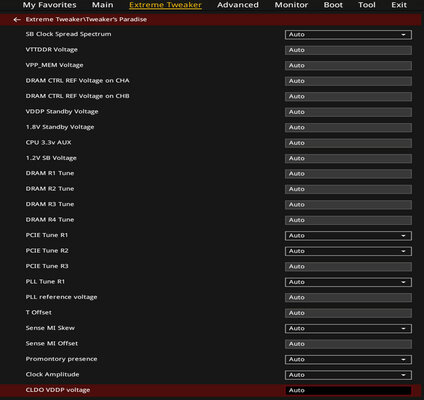Switch to the My Favorites tab

click(x=49, y=5)
